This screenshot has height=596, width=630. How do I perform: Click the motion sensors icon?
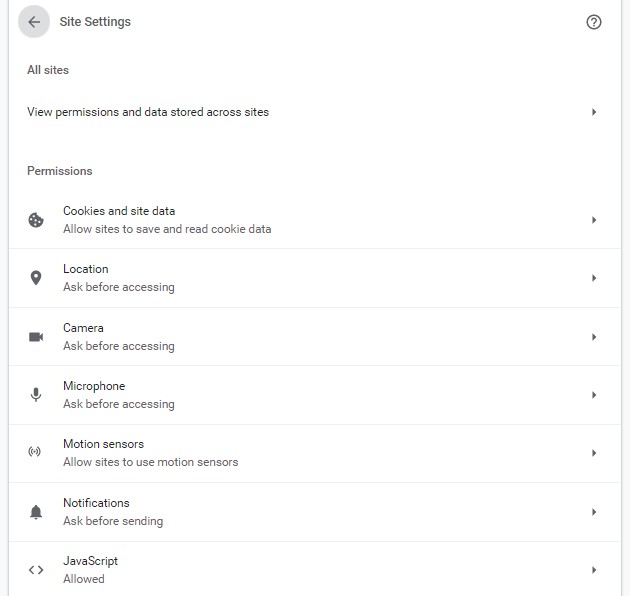35,452
